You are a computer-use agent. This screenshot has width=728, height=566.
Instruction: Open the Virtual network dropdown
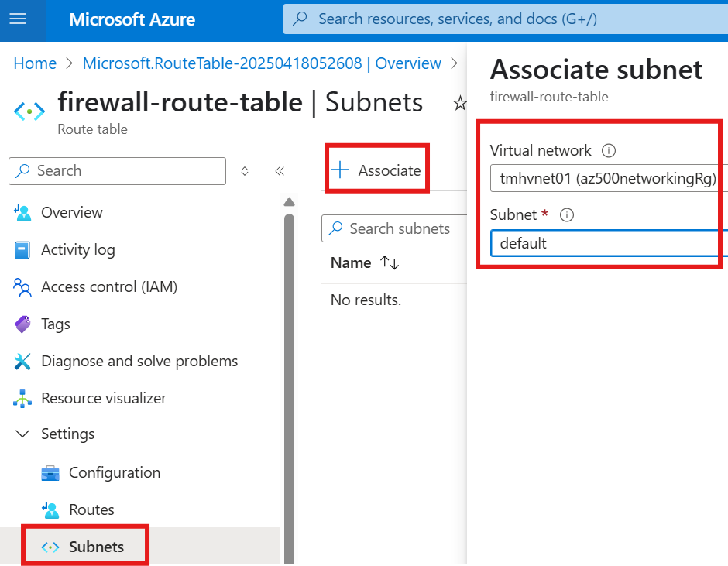[x=609, y=178]
